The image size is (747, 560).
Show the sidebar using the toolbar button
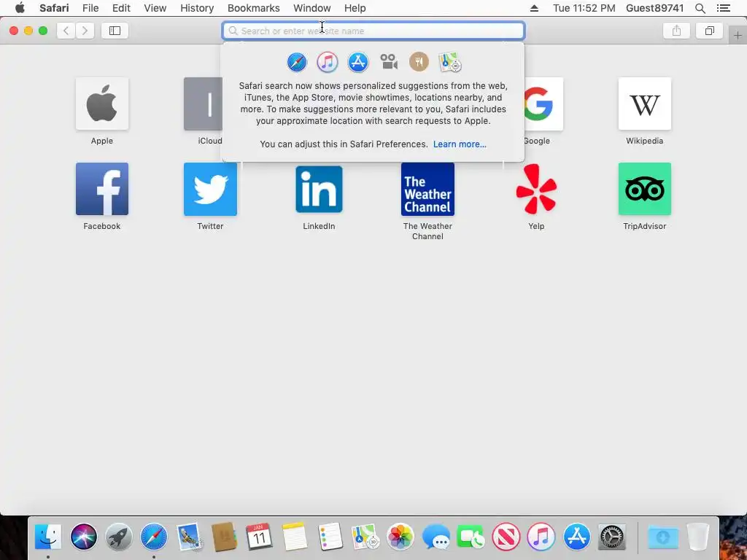tap(115, 31)
